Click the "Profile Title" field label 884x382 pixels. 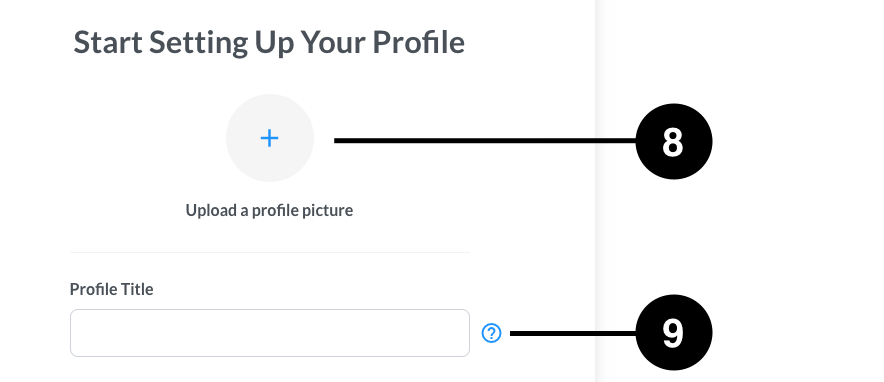(112, 289)
